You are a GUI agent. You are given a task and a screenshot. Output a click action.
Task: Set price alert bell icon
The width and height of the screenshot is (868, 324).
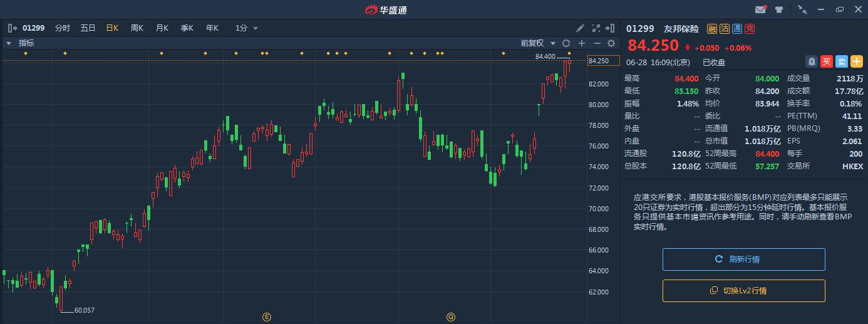812,61
